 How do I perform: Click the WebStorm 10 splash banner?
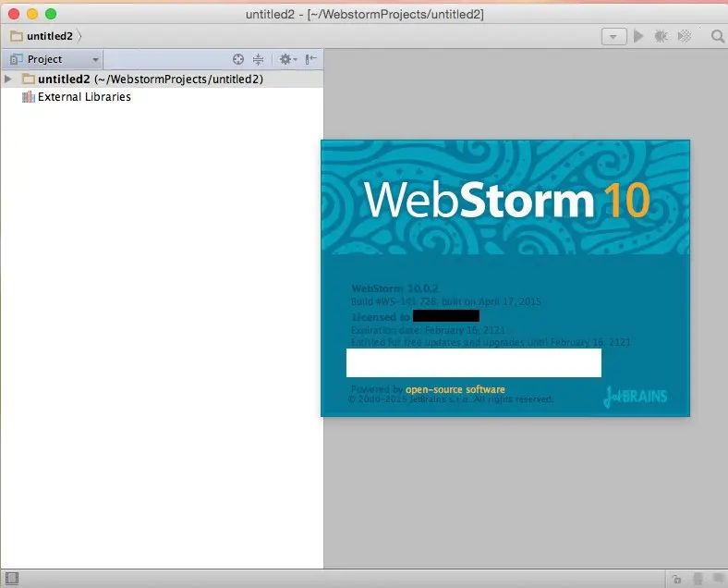pos(505,198)
